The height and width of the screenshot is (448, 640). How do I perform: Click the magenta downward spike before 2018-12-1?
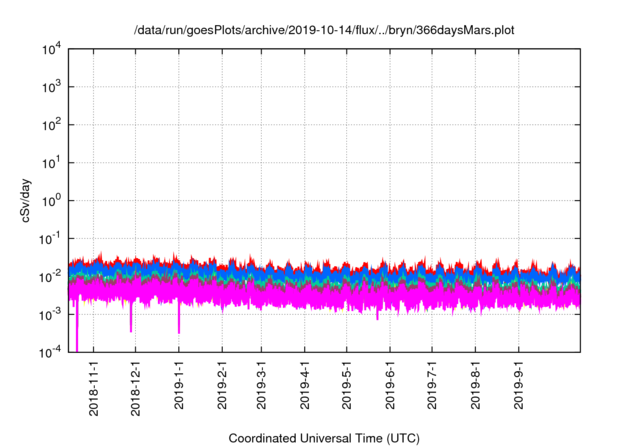point(131,322)
